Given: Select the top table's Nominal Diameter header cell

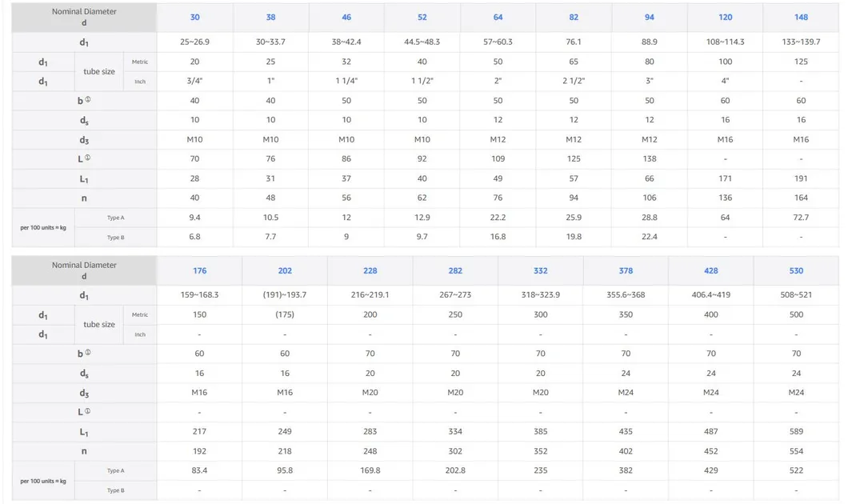Looking at the screenshot, I should point(84,18).
